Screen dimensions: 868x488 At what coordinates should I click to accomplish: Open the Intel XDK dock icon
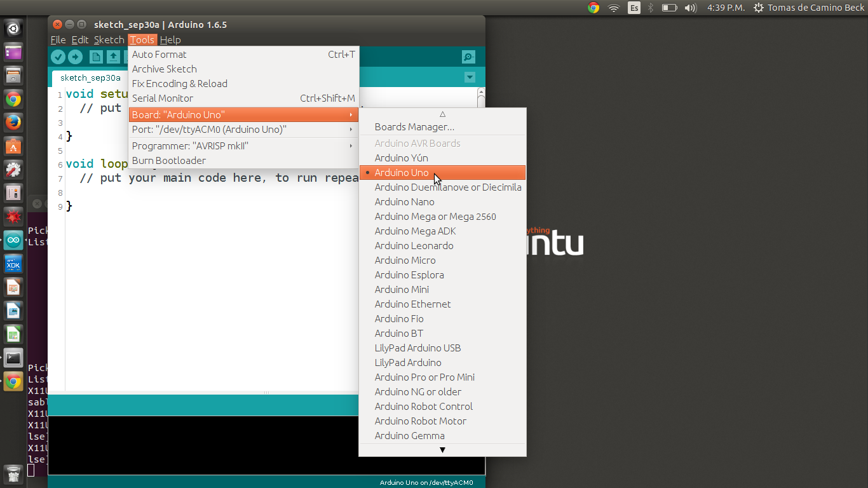(13, 264)
